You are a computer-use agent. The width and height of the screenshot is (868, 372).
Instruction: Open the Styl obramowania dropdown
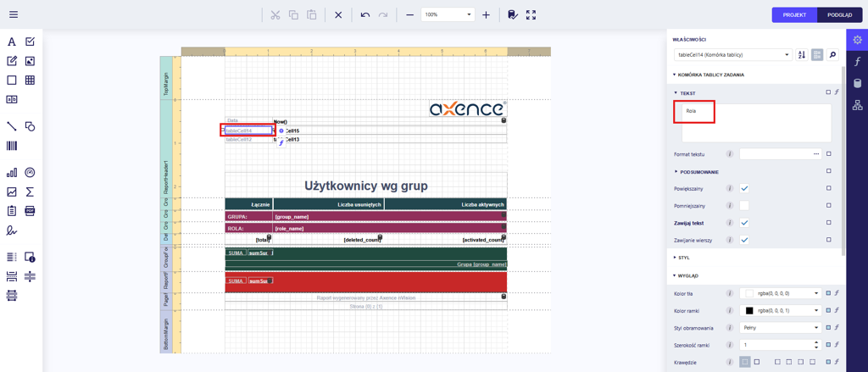(780, 327)
